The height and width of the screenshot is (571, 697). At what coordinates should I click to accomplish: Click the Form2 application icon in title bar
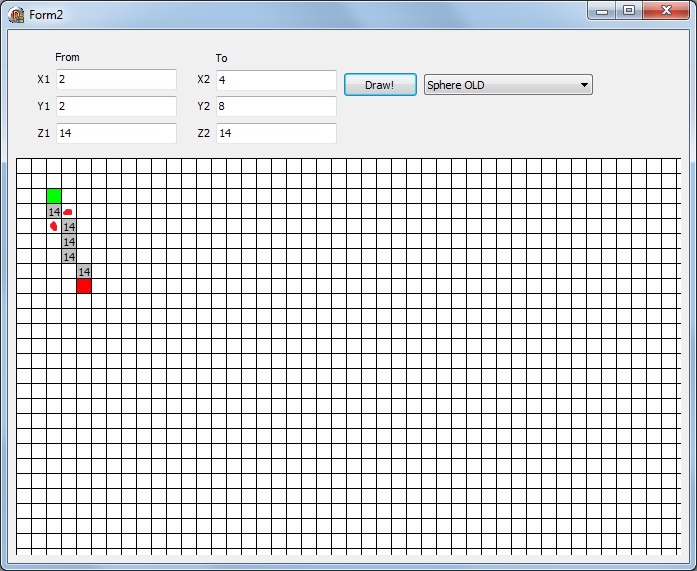[16, 13]
